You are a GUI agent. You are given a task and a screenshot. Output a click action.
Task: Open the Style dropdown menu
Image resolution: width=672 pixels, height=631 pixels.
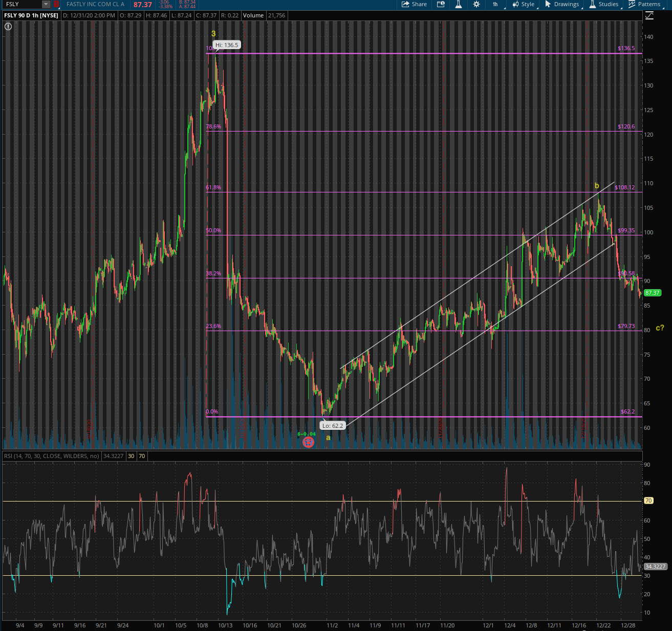coord(523,4)
